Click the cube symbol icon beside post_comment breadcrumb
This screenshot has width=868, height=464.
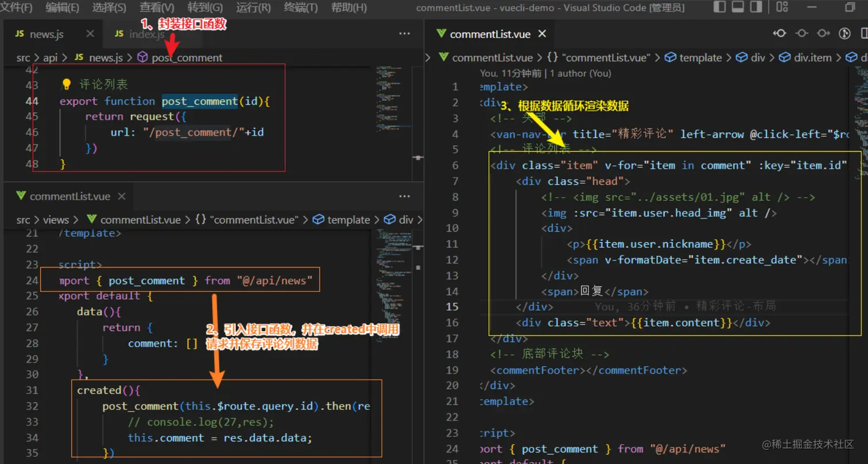click(142, 57)
